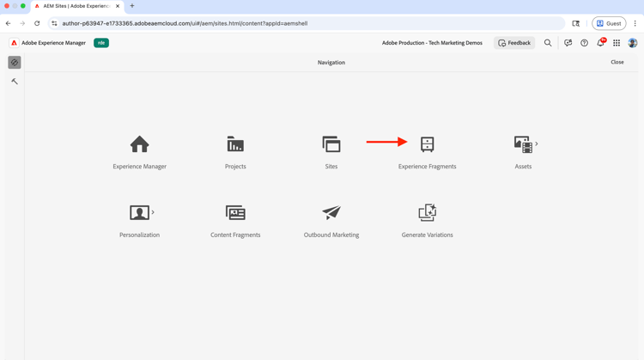
Task: Click the Outbound Marketing label
Action: click(x=331, y=235)
